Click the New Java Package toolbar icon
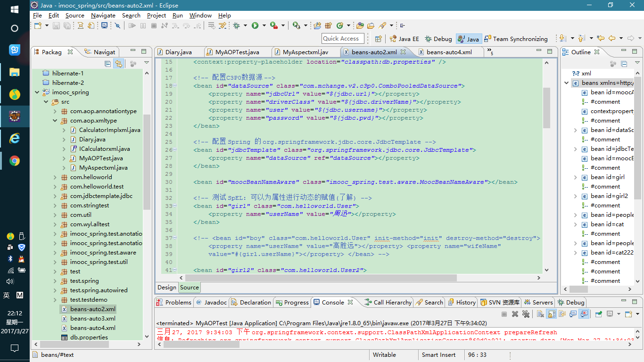 click(328, 25)
